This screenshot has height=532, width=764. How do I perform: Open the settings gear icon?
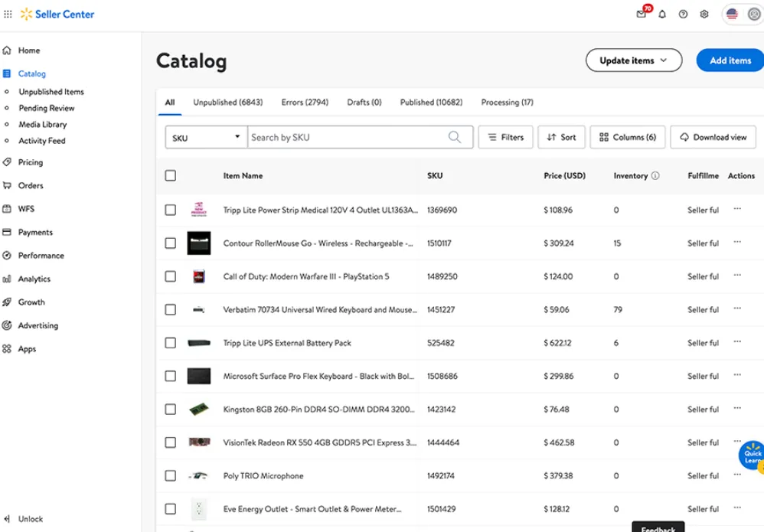coord(704,14)
